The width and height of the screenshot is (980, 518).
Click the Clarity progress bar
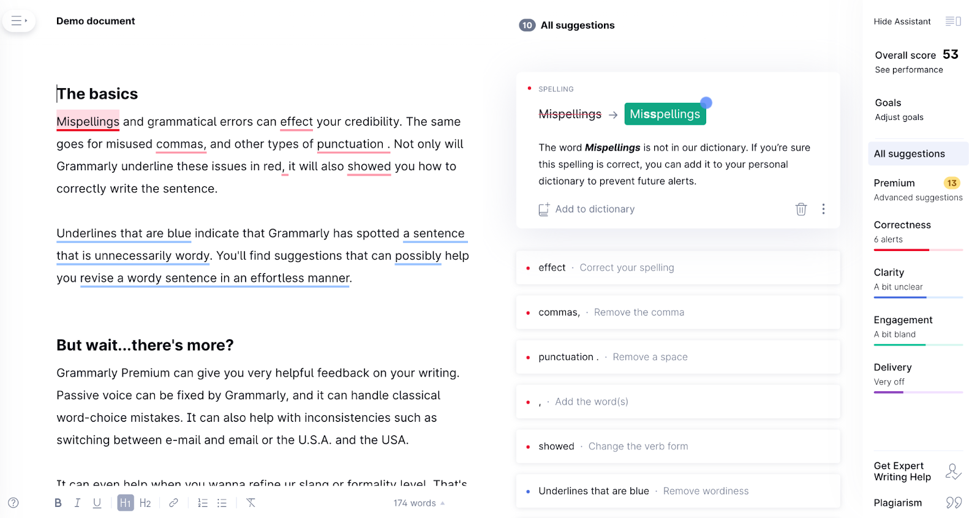point(919,297)
